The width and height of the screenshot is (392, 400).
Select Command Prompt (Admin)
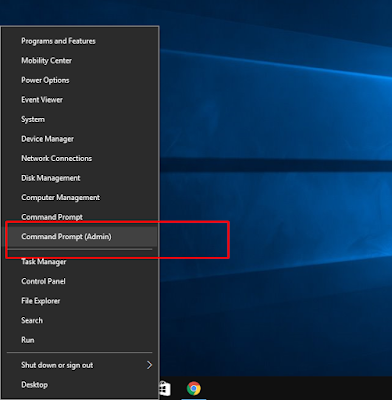click(80, 237)
